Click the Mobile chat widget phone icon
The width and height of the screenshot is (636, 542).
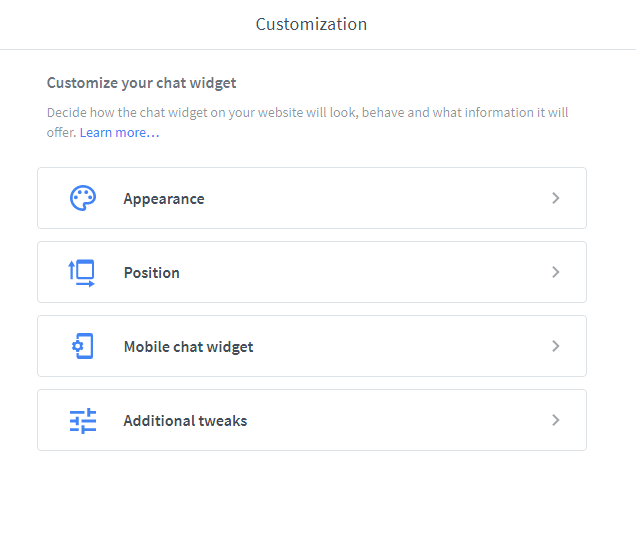point(82,346)
